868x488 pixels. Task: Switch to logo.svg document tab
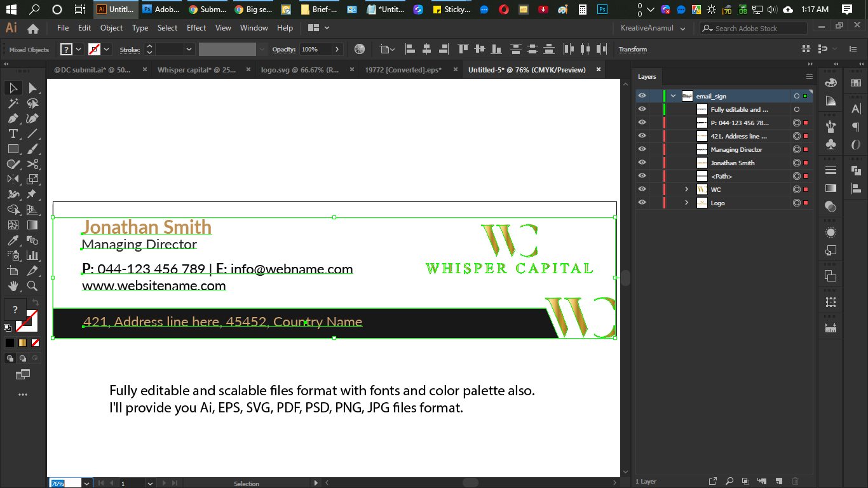pyautogui.click(x=300, y=70)
